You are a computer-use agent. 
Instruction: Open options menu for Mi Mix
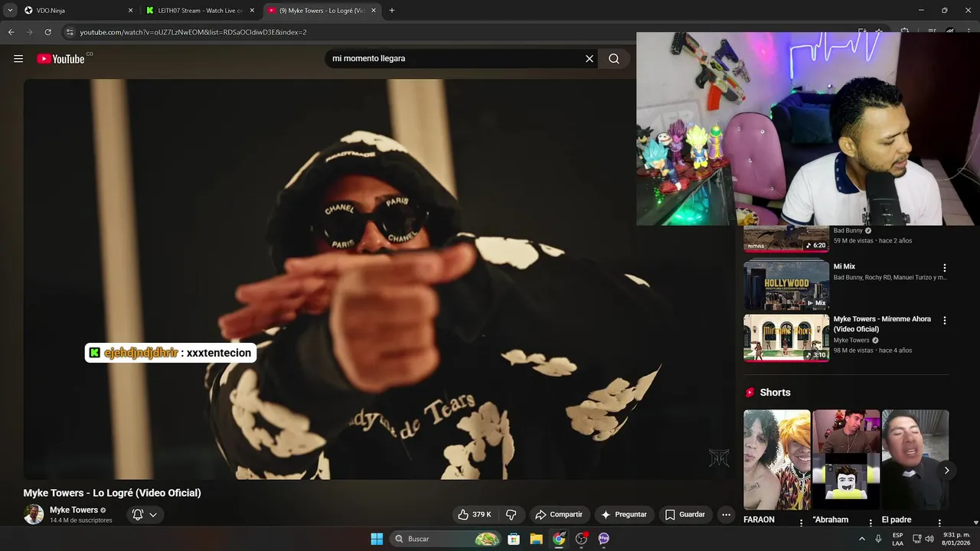pyautogui.click(x=944, y=268)
